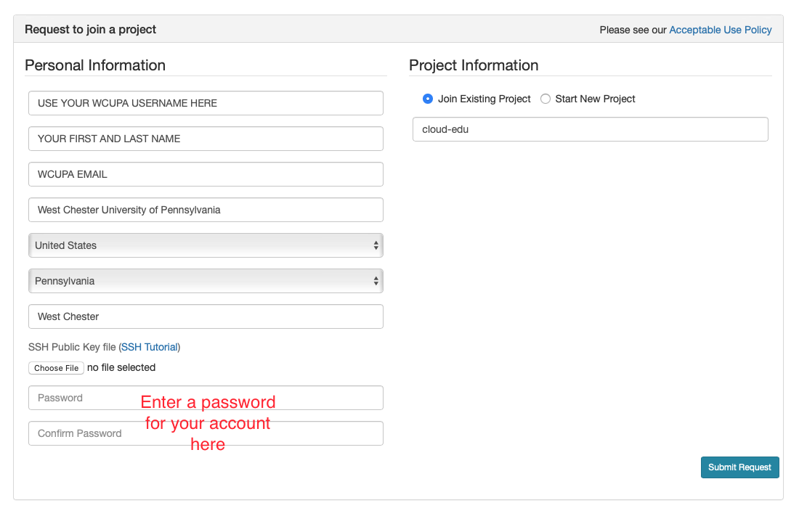This screenshot has height=532, width=807.
Task: Select the West Chester University organization field
Action: 206,210
